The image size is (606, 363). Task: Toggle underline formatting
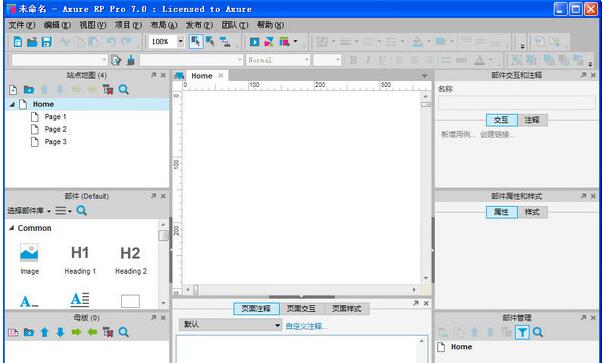pos(382,60)
